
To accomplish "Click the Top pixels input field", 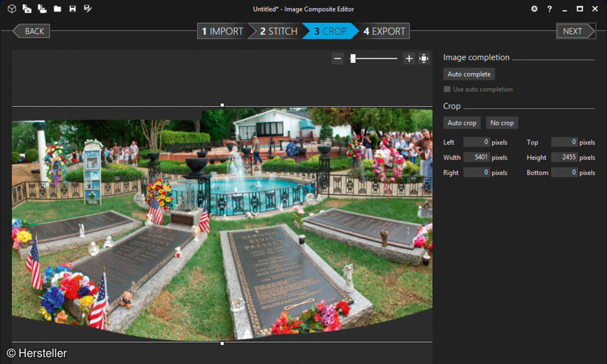I will coord(564,142).
